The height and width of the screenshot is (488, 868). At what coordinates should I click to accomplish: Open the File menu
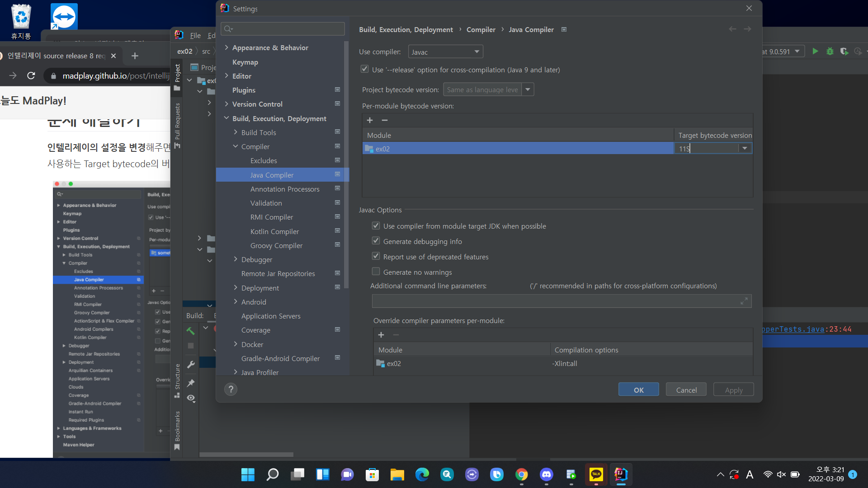195,36
